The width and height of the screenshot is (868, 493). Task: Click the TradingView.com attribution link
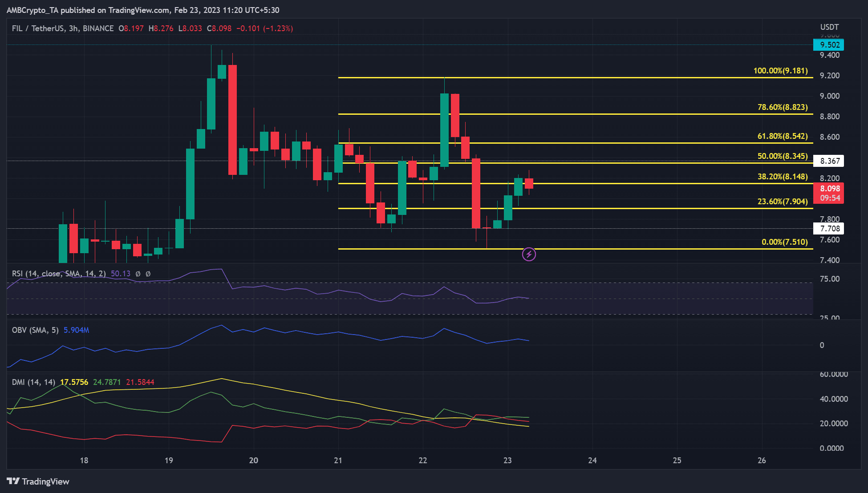(138, 10)
